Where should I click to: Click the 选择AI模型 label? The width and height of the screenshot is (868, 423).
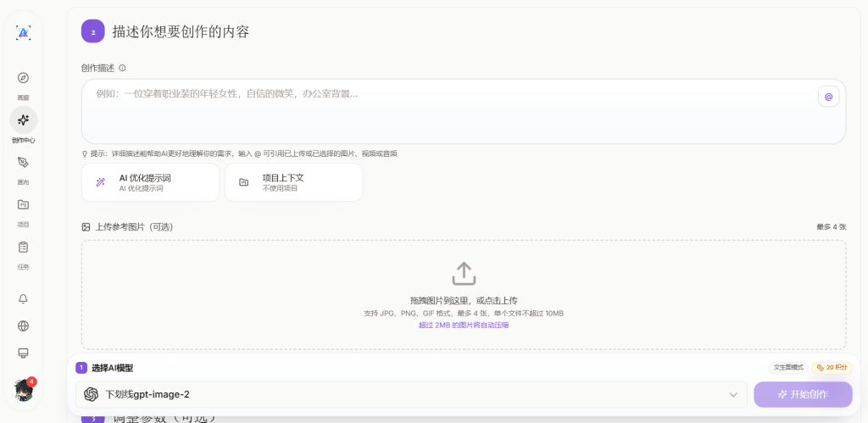coord(113,368)
